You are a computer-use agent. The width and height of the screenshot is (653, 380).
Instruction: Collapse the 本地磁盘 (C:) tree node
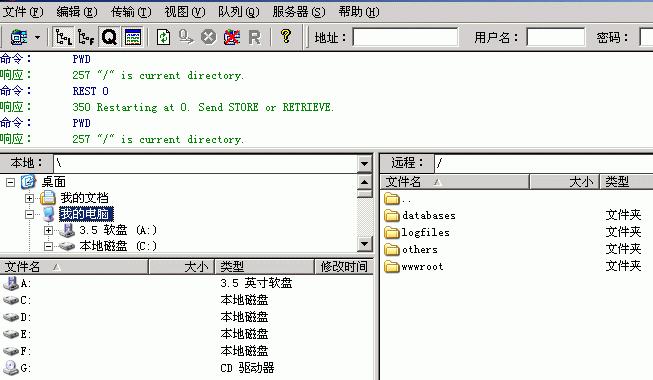pyautogui.click(x=48, y=246)
